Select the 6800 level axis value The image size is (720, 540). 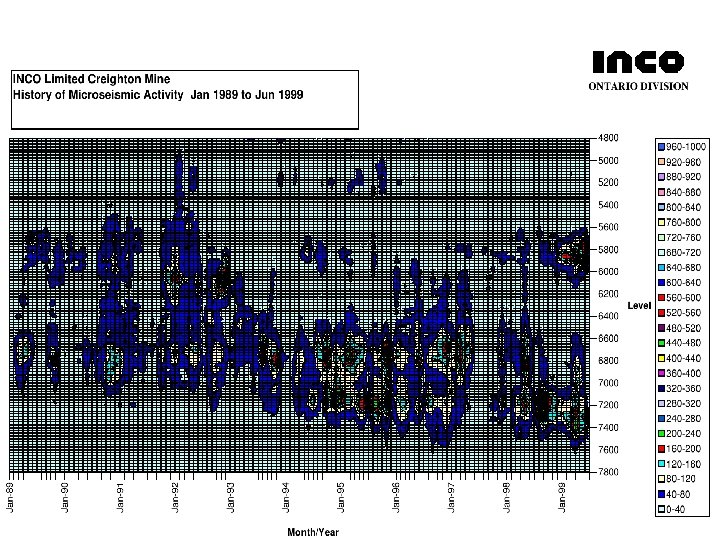[608, 360]
